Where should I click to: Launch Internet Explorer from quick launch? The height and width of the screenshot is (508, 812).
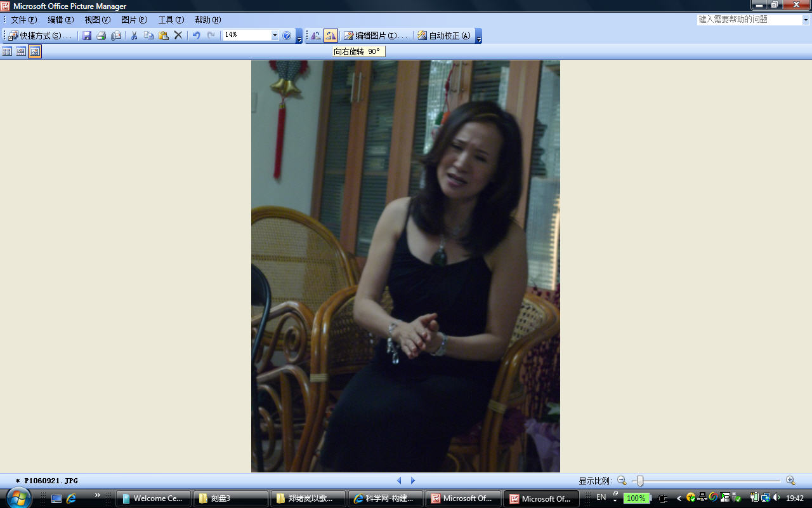click(72, 498)
